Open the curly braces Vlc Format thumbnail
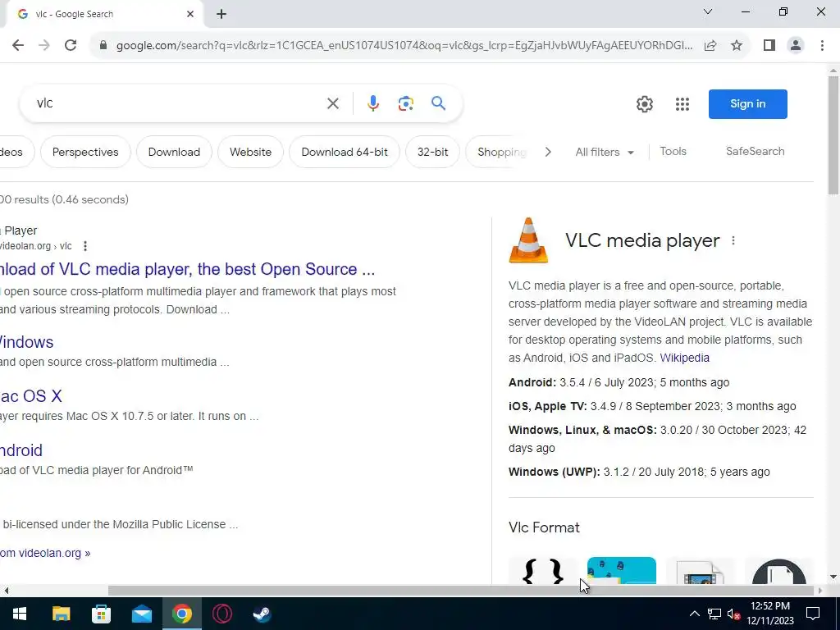The image size is (840, 630). click(543, 571)
